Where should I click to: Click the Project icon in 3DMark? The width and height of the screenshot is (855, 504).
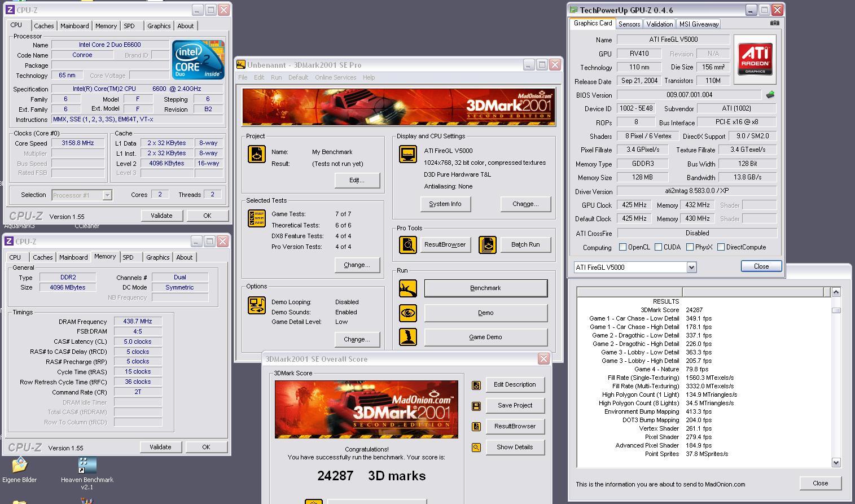coord(257,154)
